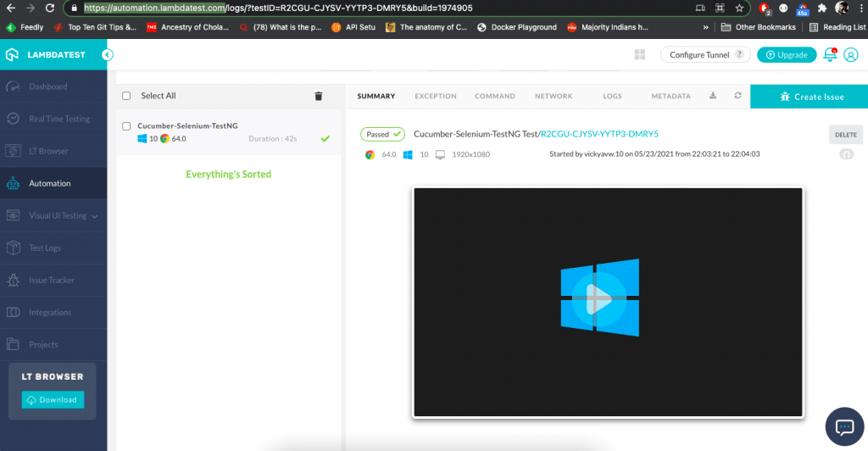The image size is (868, 451).
Task: Open notifications bell icon
Action: [831, 54]
